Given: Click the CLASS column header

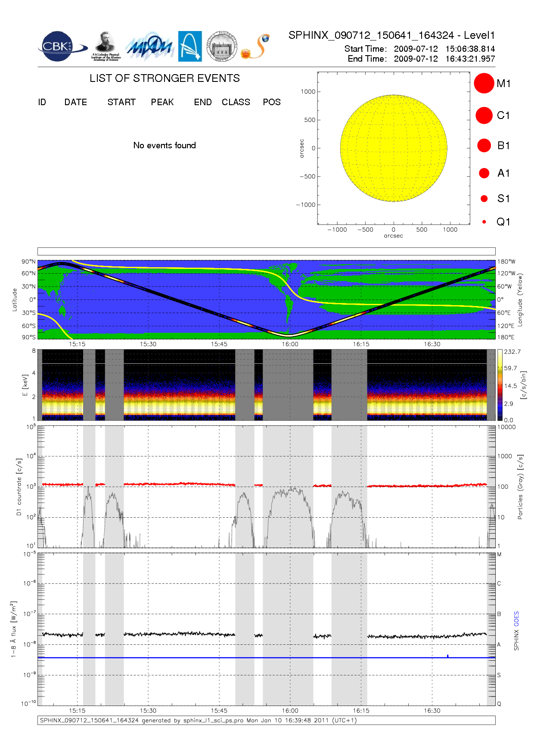Looking at the screenshot, I should 236,102.
